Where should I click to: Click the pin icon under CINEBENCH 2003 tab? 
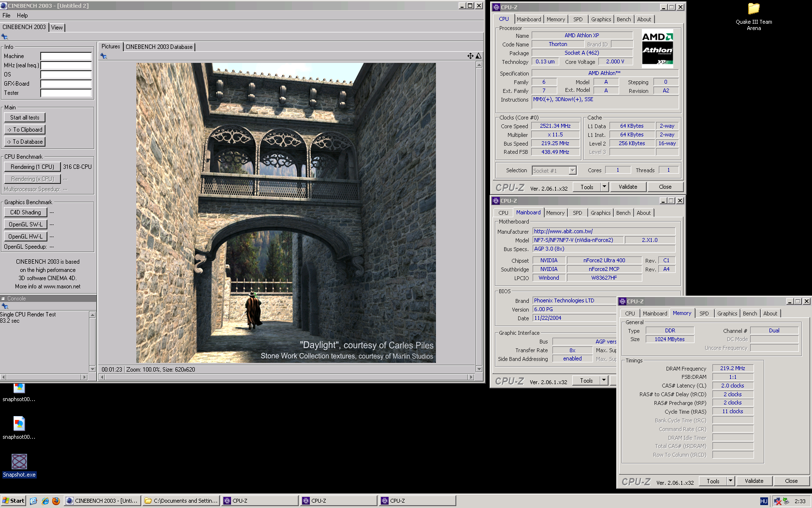tap(4, 37)
